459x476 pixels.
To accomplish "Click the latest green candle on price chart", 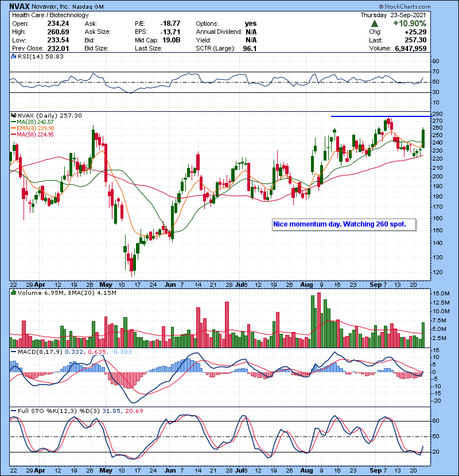I will [x=423, y=138].
